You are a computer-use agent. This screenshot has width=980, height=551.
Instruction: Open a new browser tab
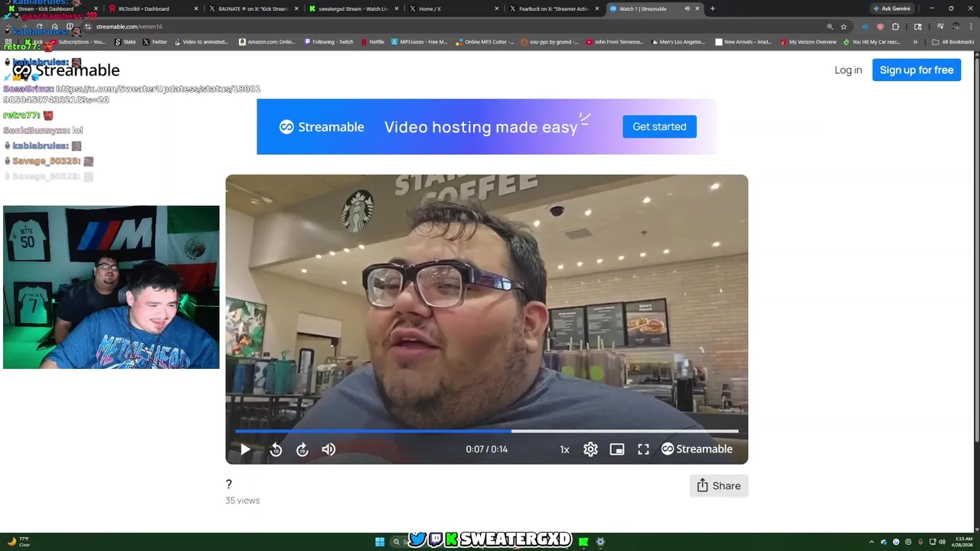coord(712,8)
